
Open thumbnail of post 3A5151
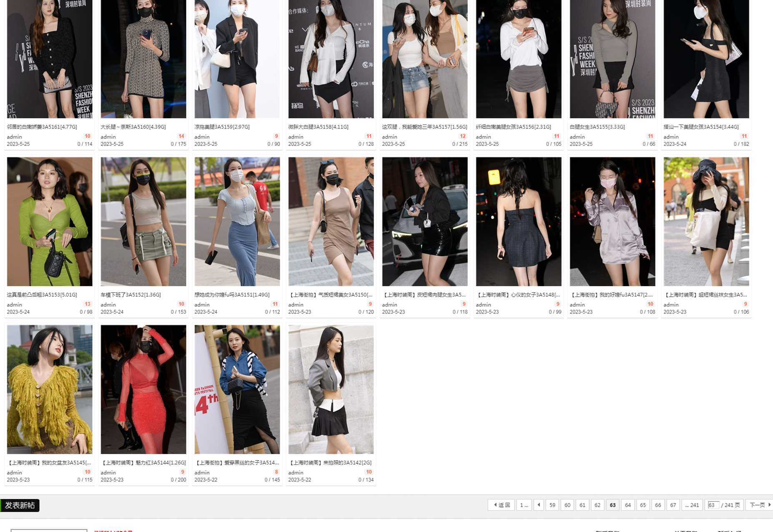pos(237,222)
